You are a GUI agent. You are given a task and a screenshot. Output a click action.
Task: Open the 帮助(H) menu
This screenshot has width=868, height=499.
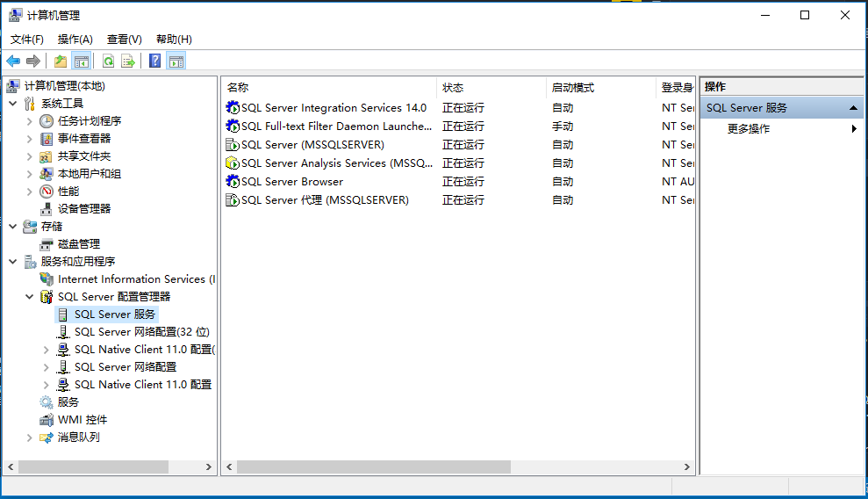174,40
